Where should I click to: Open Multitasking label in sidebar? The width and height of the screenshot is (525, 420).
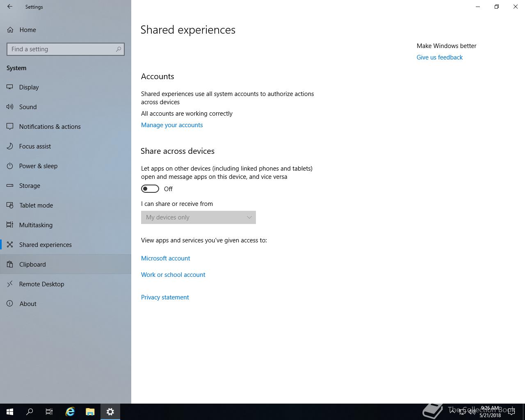pos(36,225)
